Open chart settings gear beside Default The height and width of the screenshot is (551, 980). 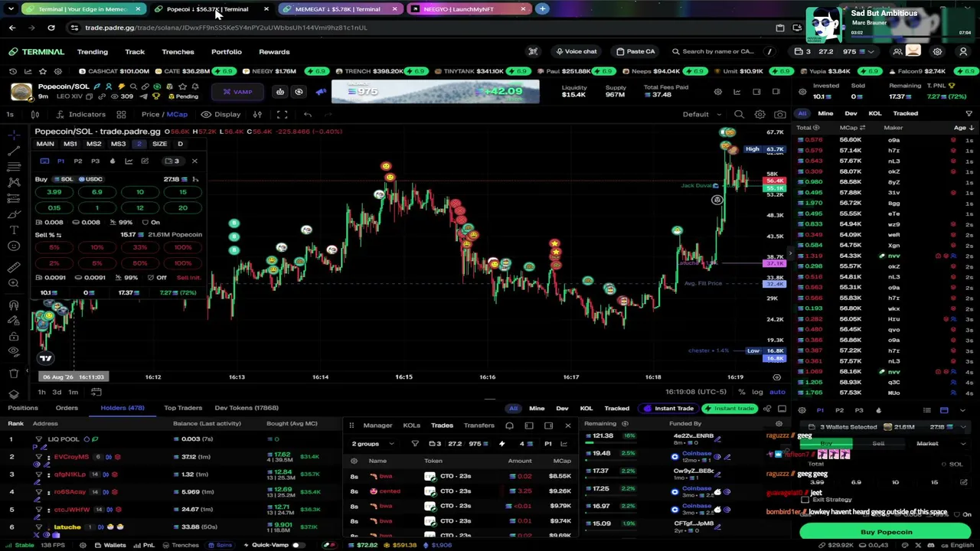click(x=759, y=114)
